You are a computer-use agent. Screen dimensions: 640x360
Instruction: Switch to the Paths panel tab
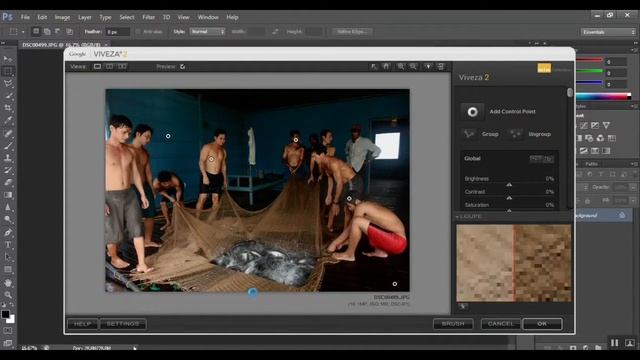tap(591, 164)
